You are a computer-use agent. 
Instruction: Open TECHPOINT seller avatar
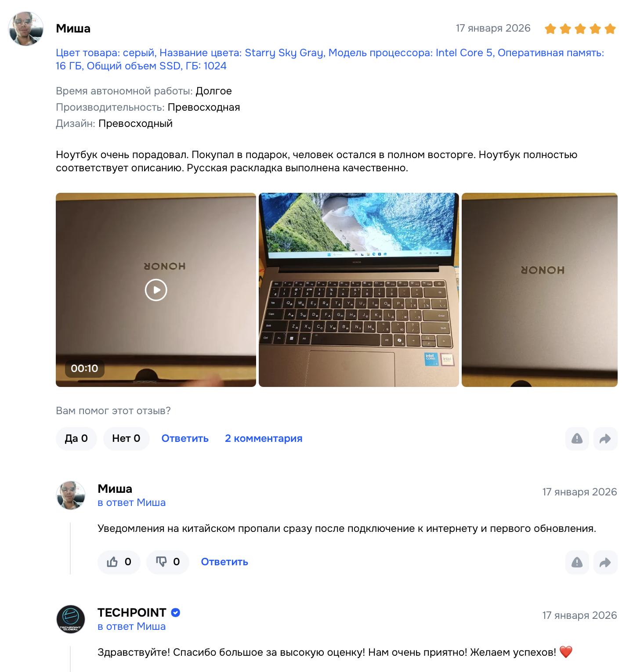(71, 619)
